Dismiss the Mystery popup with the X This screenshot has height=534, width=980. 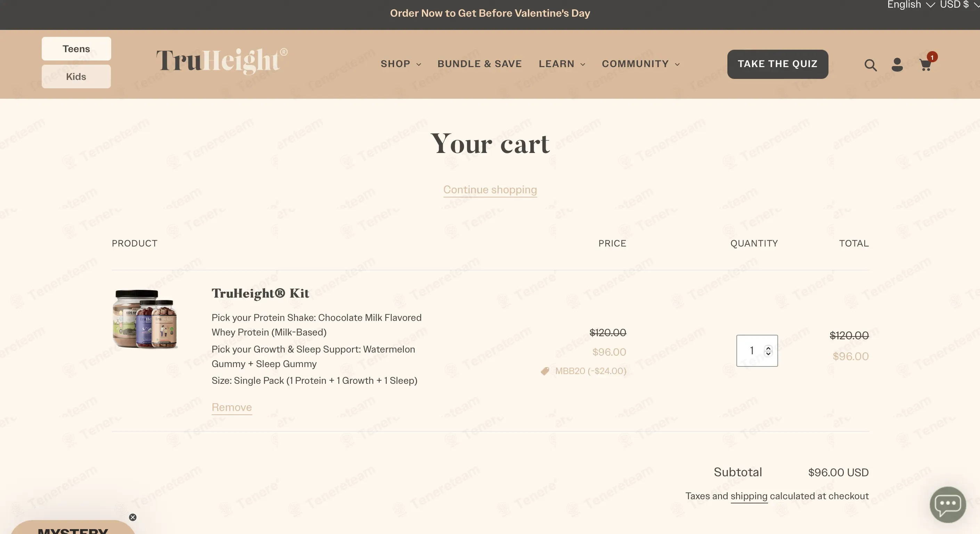click(x=132, y=517)
